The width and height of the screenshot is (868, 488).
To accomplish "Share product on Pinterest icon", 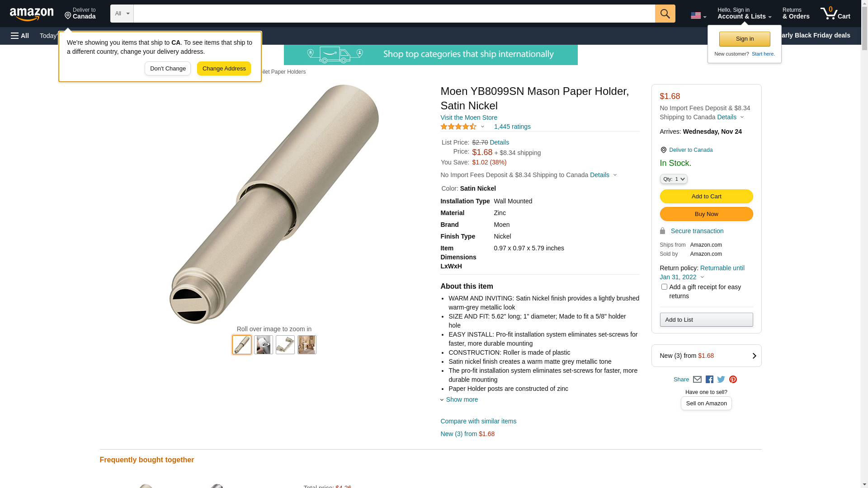I will [x=733, y=380].
